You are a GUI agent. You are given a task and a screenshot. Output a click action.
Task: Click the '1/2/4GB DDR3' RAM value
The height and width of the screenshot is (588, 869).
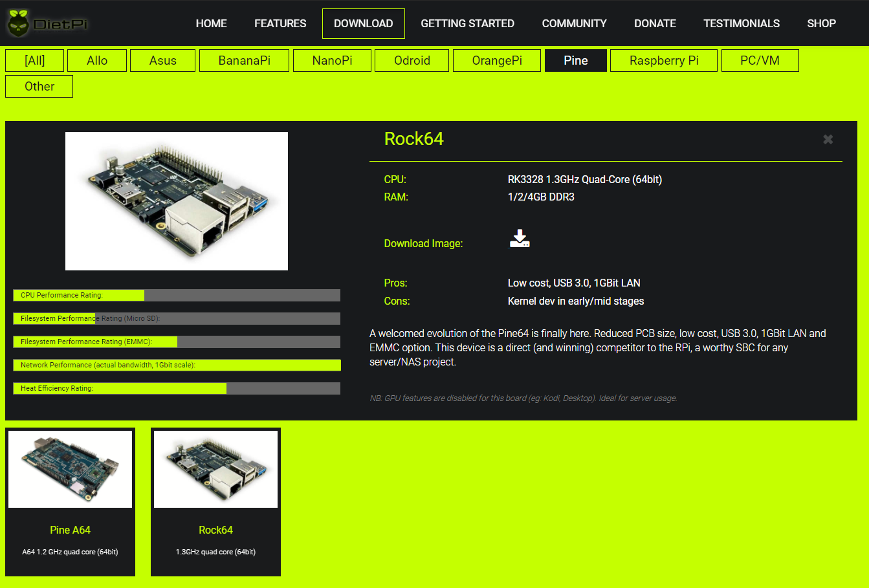coord(541,197)
